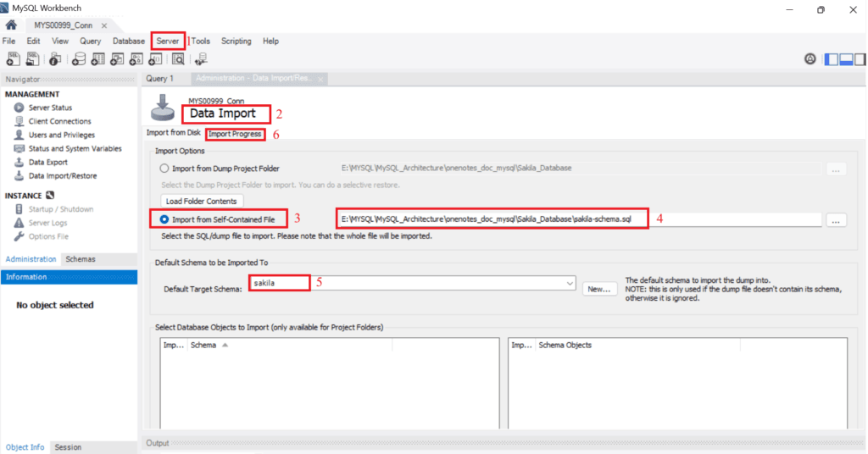Open Users and Privileges in Management
This screenshot has height=454, width=868.
tap(61, 135)
